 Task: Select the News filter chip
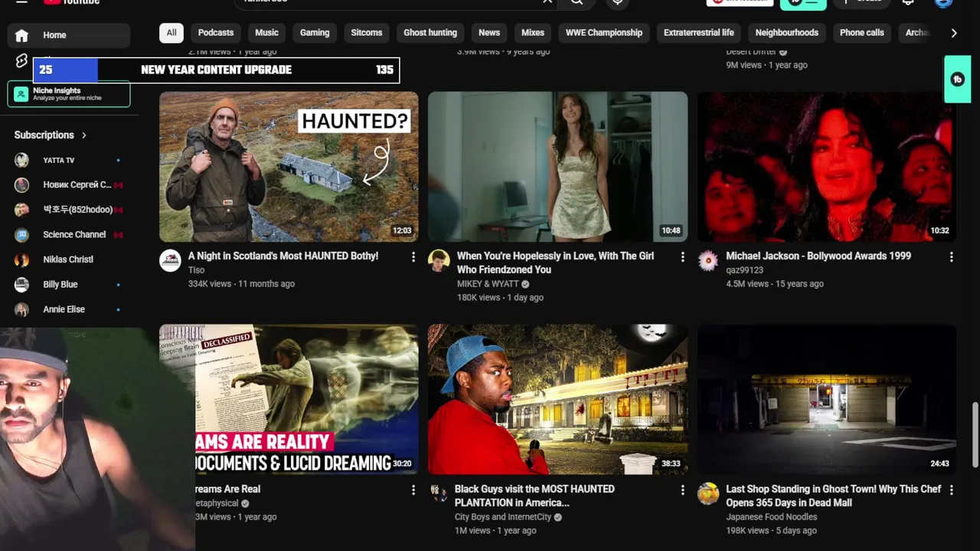point(489,33)
